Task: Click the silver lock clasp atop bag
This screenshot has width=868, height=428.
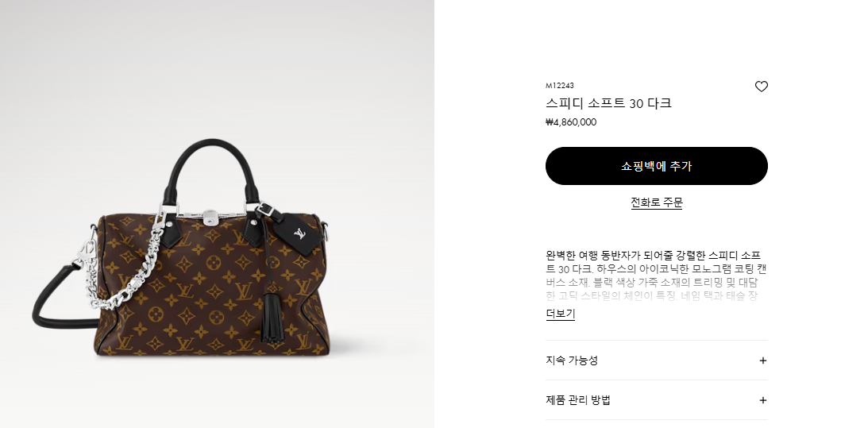Action: point(209,217)
